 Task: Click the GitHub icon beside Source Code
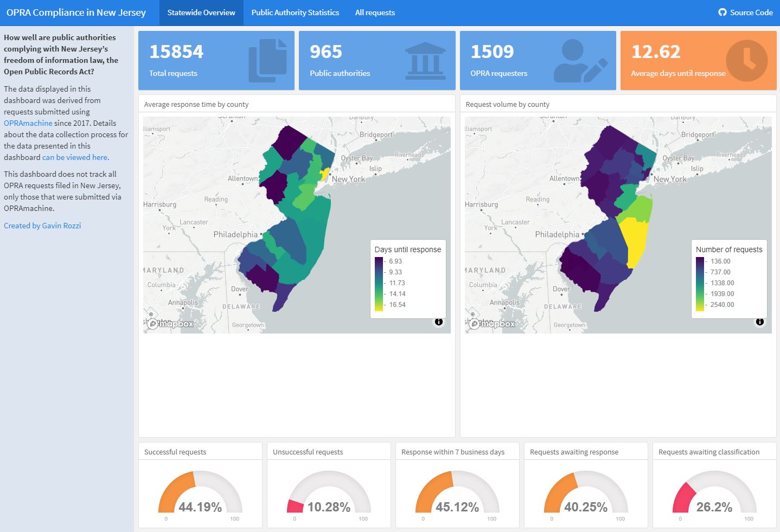[722, 12]
